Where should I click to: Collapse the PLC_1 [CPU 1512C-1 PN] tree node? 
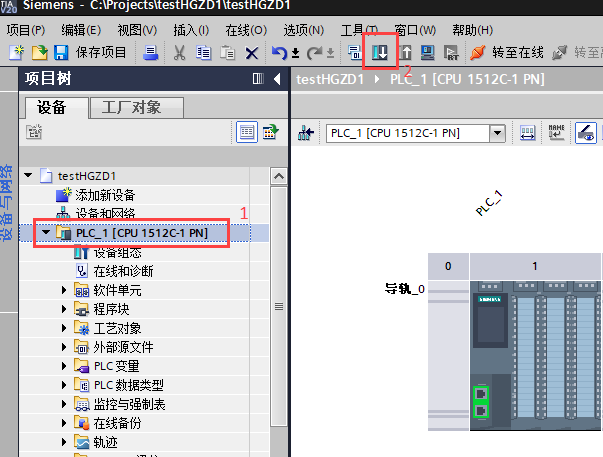(x=45, y=233)
